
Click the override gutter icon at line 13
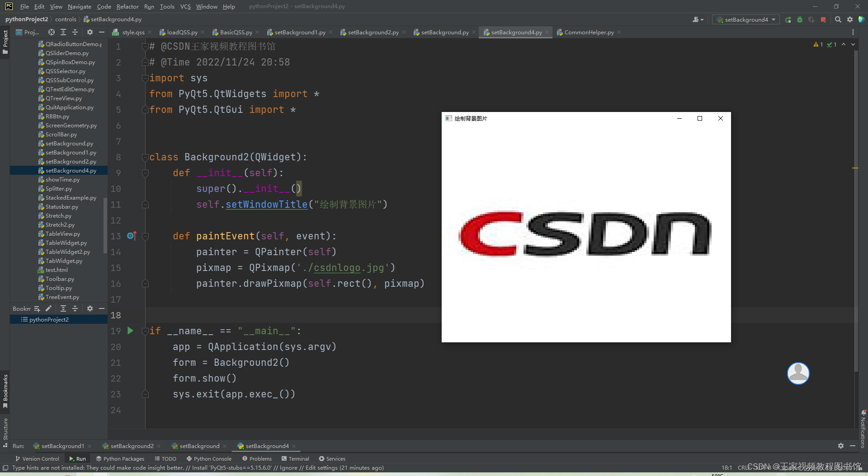pyautogui.click(x=132, y=236)
